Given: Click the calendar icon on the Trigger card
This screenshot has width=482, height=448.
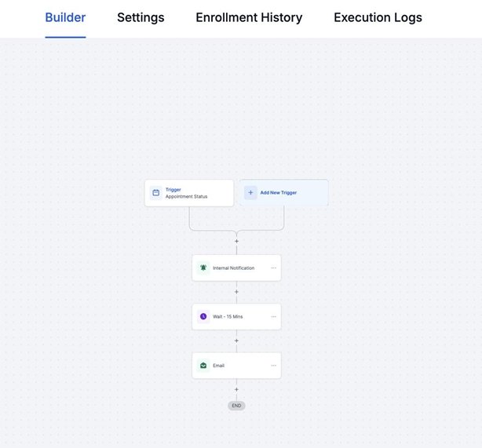Looking at the screenshot, I should [156, 192].
